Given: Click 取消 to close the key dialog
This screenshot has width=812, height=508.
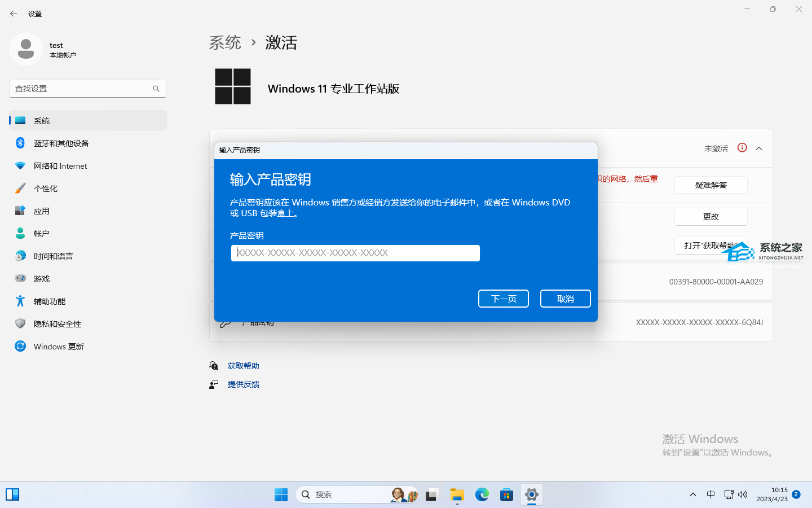Looking at the screenshot, I should point(566,299).
